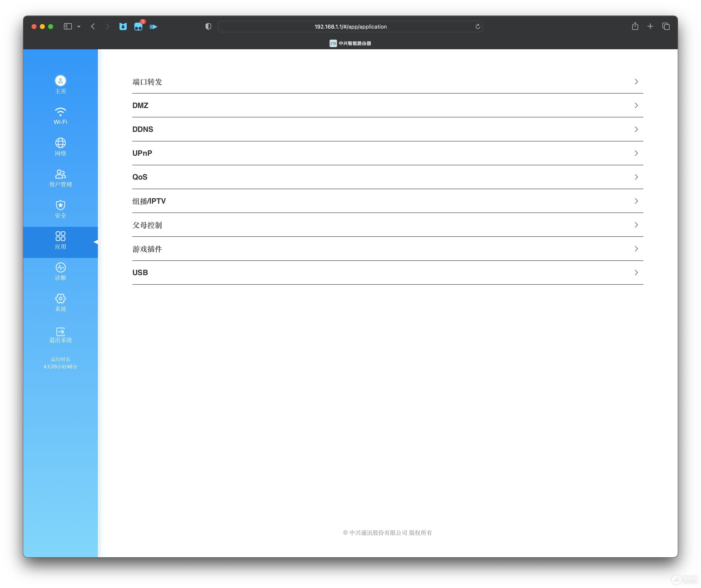Open 用户管理 user management icon
The height and width of the screenshot is (588, 701).
pyautogui.click(x=60, y=174)
